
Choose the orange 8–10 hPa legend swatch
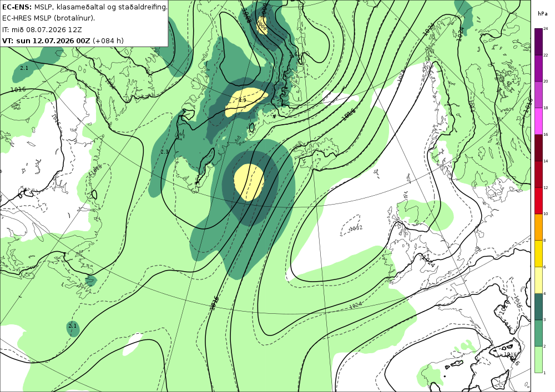click(538, 227)
